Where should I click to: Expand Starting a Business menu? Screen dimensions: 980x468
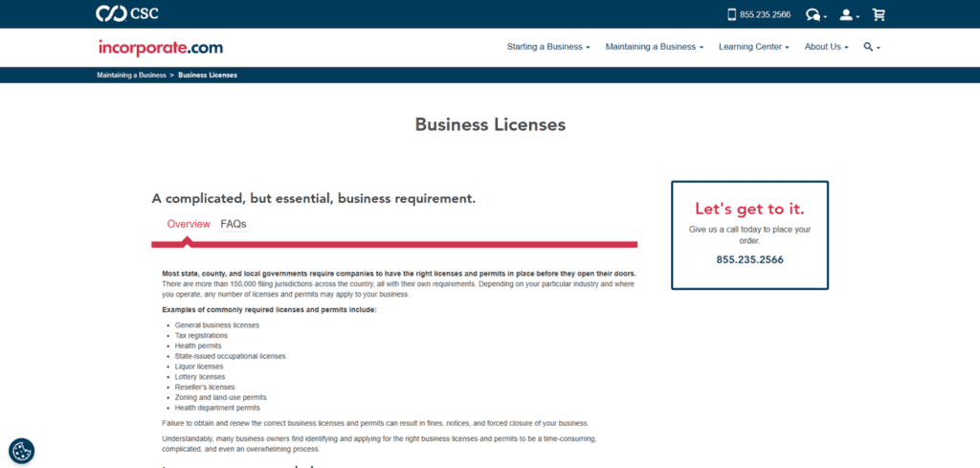(x=548, y=47)
